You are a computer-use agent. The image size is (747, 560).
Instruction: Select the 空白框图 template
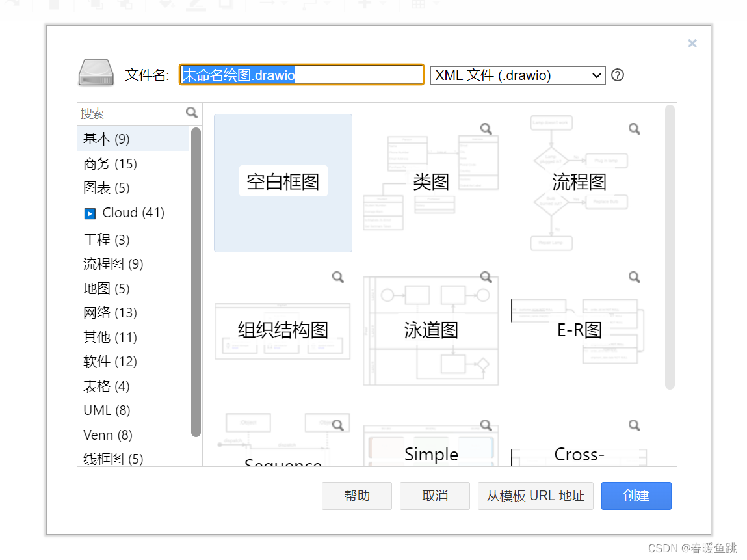coord(283,183)
